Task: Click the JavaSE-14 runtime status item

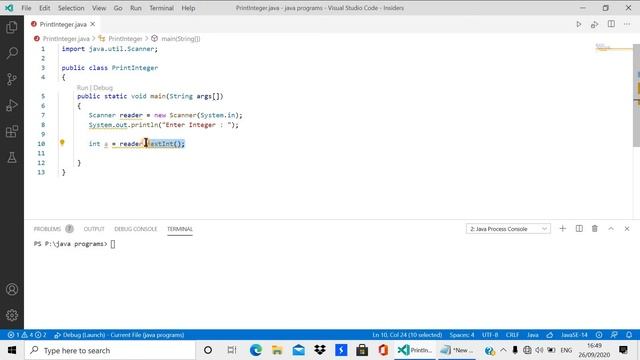Action: point(574,335)
